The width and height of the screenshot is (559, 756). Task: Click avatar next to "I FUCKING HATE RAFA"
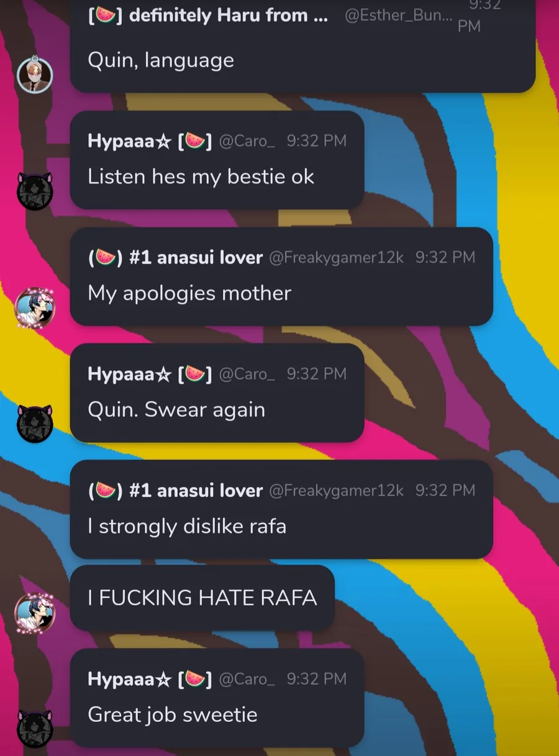(x=35, y=613)
